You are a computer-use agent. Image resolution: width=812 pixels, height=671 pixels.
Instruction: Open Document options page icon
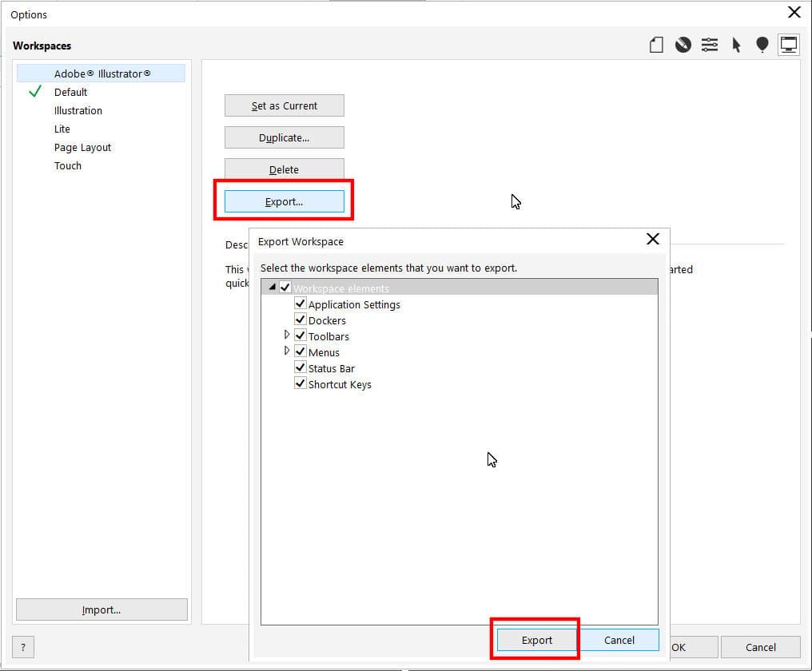click(656, 46)
